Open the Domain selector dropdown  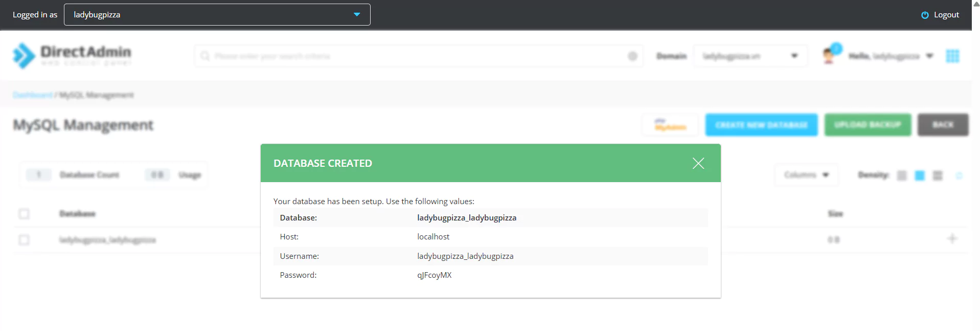(750, 56)
